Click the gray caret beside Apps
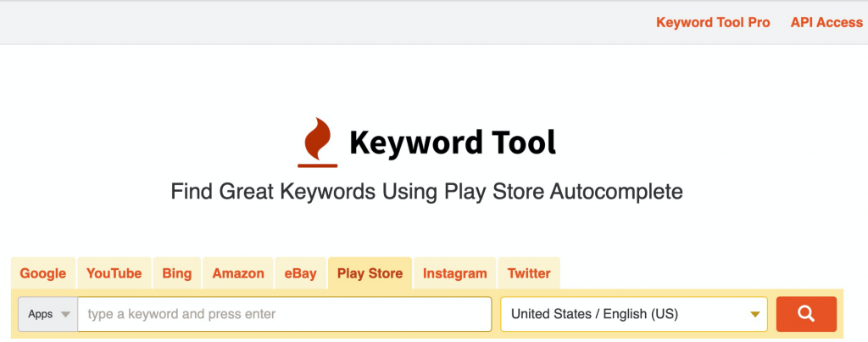This screenshot has width=868, height=342. (65, 314)
